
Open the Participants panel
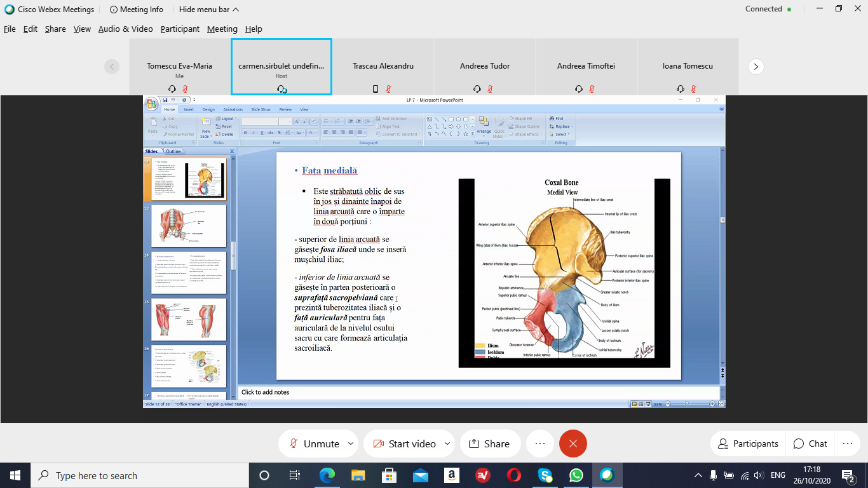(x=747, y=444)
